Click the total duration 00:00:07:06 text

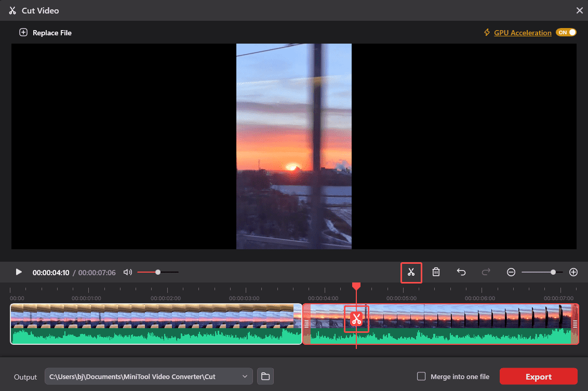point(97,273)
